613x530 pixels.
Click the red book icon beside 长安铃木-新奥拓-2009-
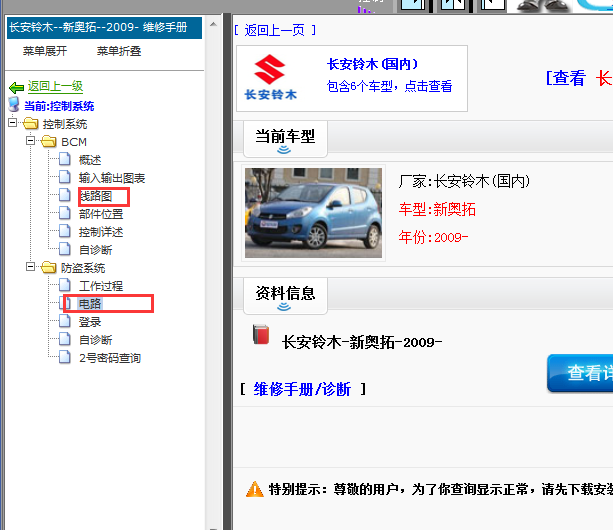click(261, 334)
